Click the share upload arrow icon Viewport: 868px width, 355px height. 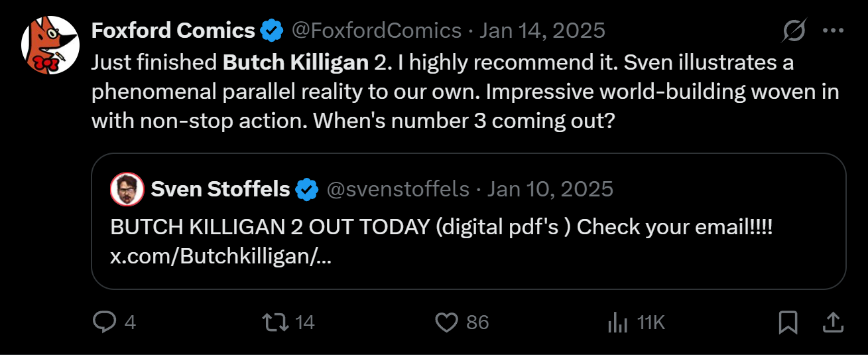point(832,322)
